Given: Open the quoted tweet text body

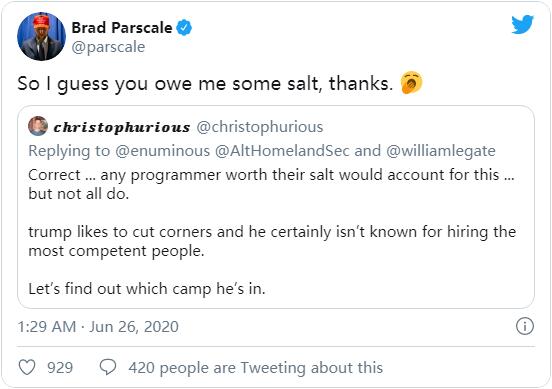Looking at the screenshot, I should [272, 232].
